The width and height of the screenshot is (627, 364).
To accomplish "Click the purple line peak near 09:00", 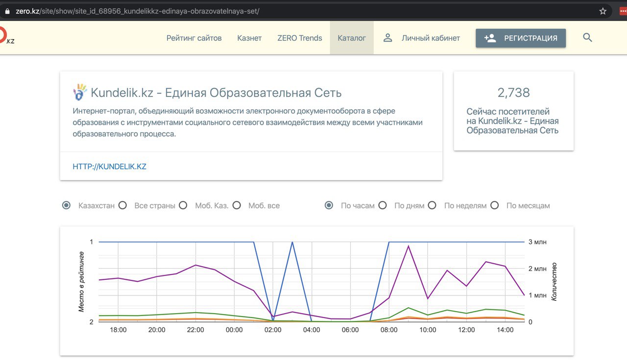I will (408, 246).
